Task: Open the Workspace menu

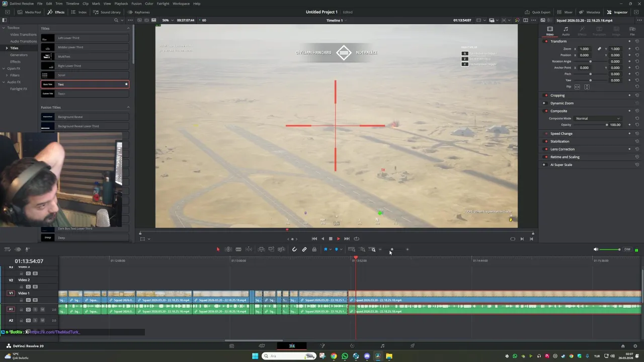Action: click(x=181, y=4)
